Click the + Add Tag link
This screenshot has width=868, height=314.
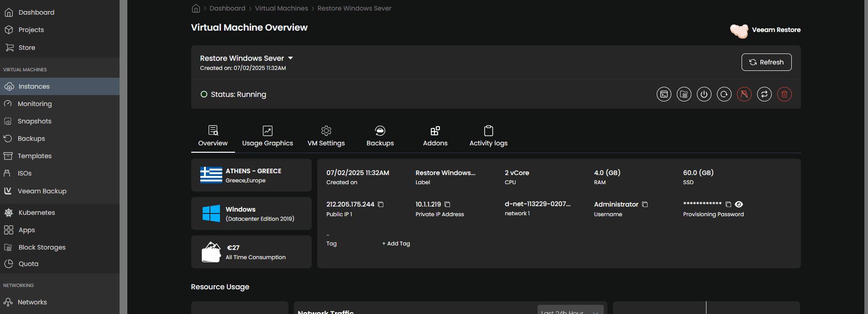pyautogui.click(x=396, y=244)
